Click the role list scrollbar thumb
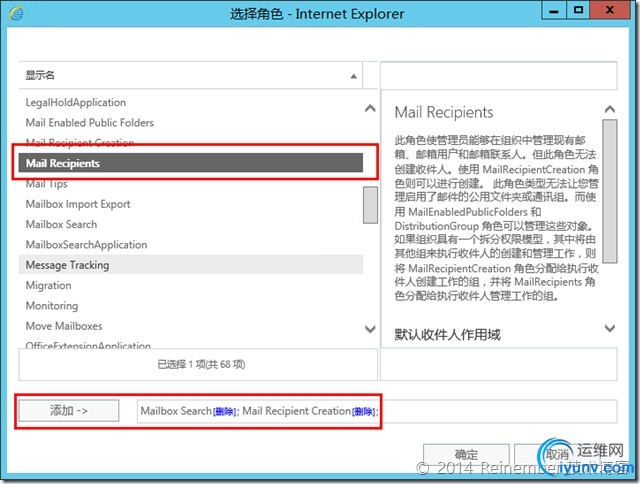Image resolution: width=640 pixels, height=484 pixels. coord(370,205)
